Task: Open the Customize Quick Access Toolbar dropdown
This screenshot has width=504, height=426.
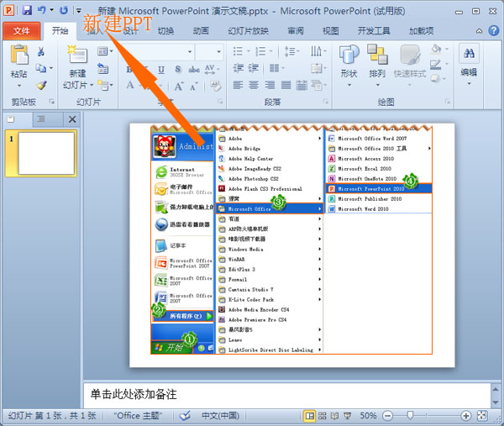Action: [78, 11]
